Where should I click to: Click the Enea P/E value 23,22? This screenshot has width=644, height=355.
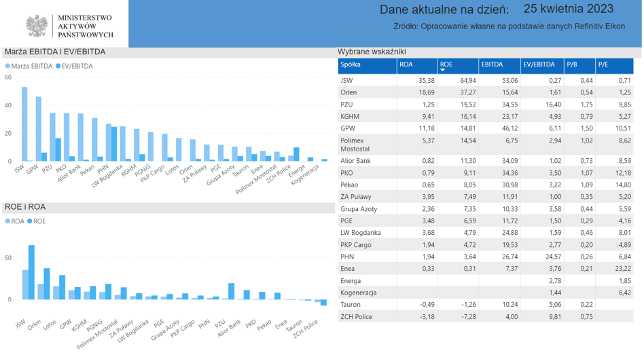(x=623, y=268)
